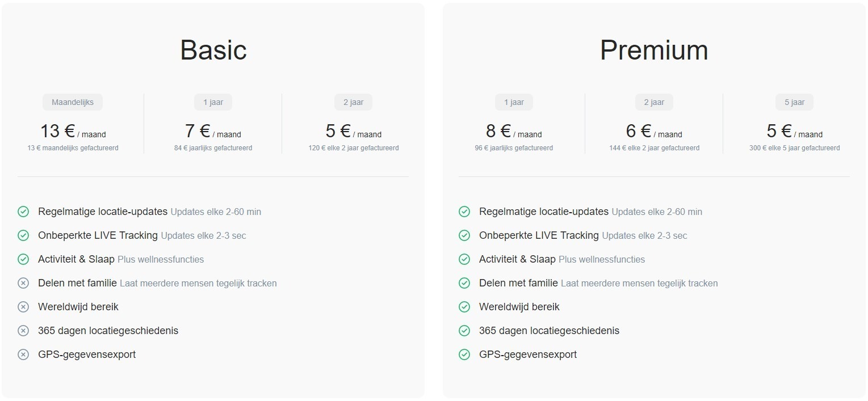Click the Premium plan heading

[x=654, y=50]
